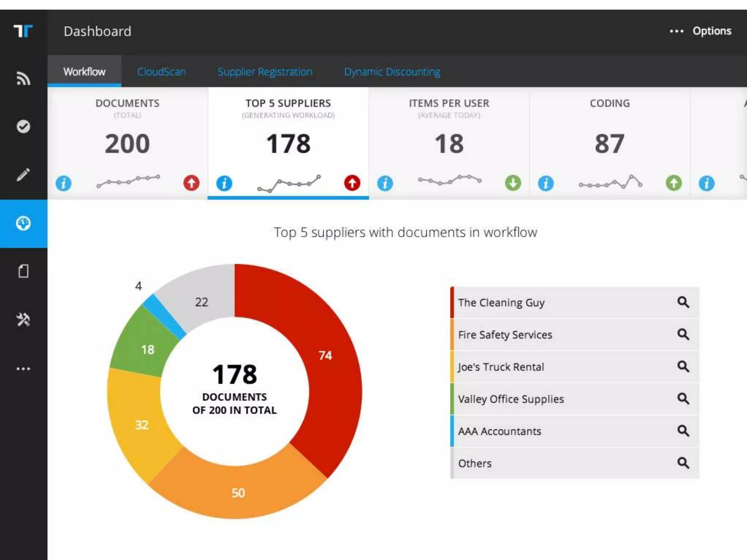The width and height of the screenshot is (747, 560).
Task: Open the tools wrench-hammer sidebar icon
Action: (23, 319)
